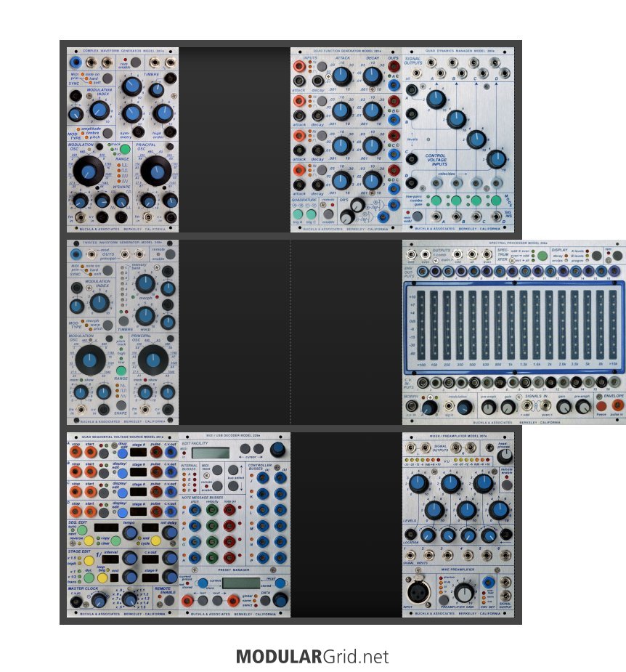This screenshot has width=626, height=672.
Task: Click the blue Env Det jack on 207e
Action: pyautogui.click(x=487, y=583)
